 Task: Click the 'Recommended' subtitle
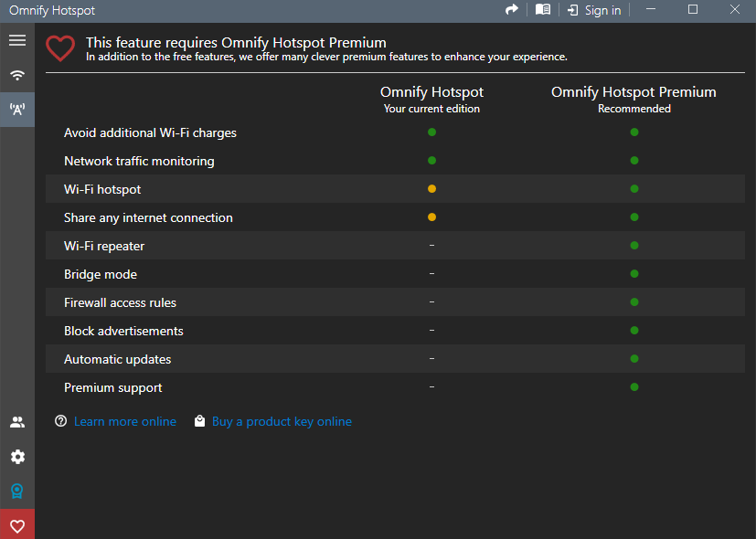[x=634, y=109]
